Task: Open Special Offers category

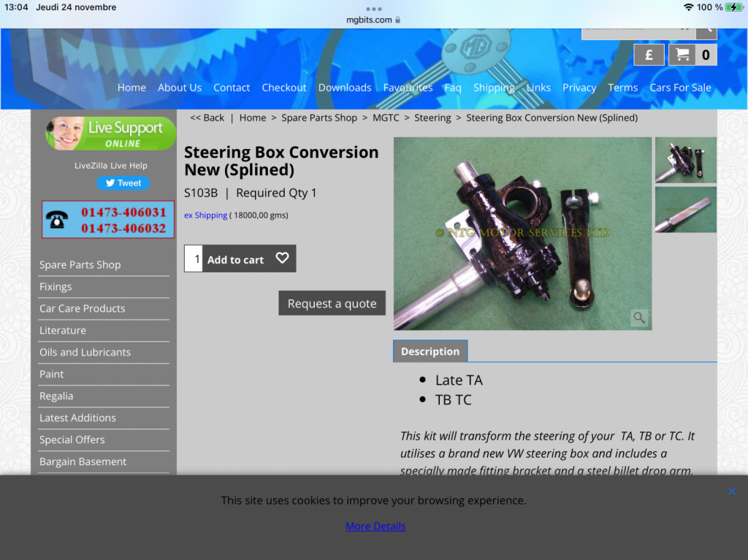Action: [72, 440]
